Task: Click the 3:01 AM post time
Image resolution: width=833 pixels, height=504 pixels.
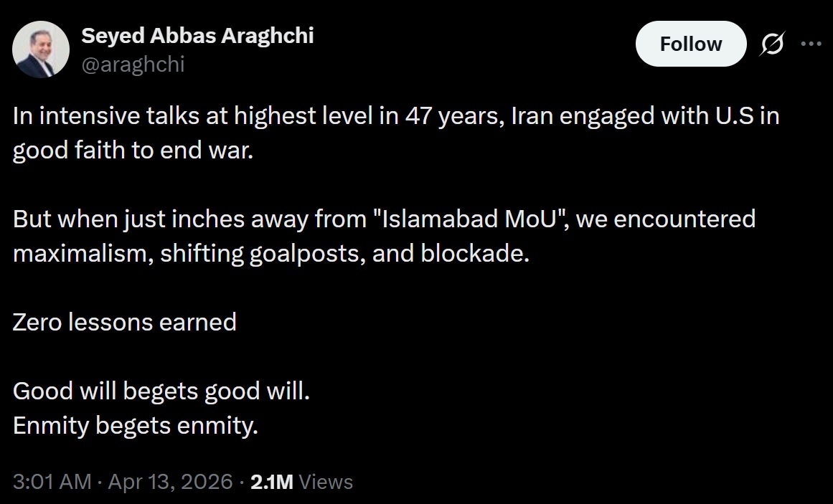Action: click(x=52, y=482)
